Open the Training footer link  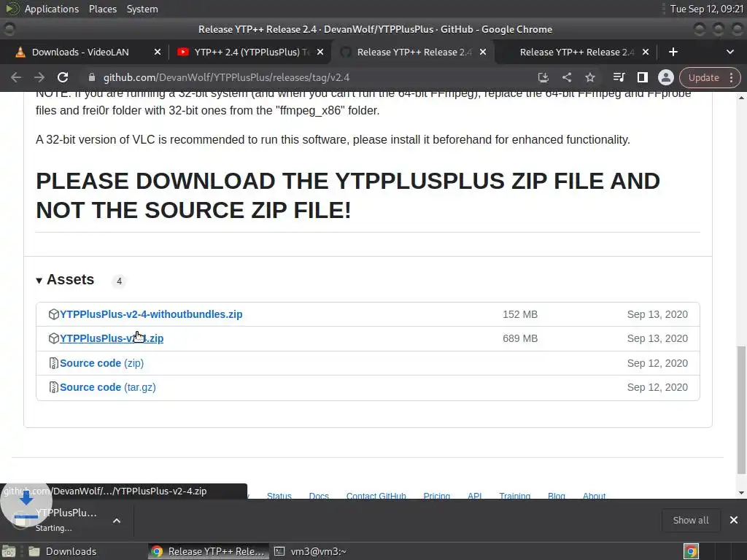click(514, 496)
